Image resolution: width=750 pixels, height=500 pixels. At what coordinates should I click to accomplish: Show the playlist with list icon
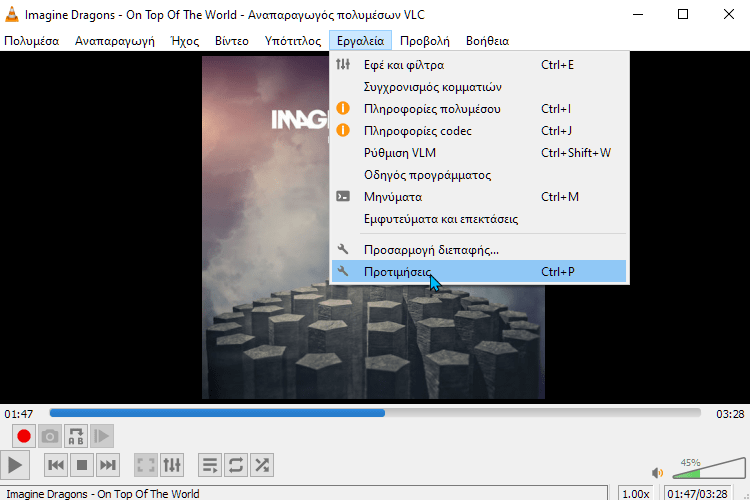click(210, 465)
